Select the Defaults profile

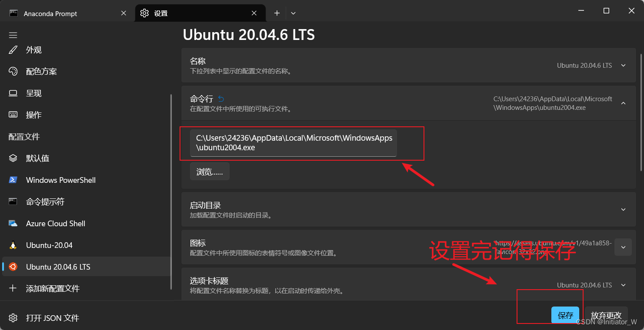86,158
